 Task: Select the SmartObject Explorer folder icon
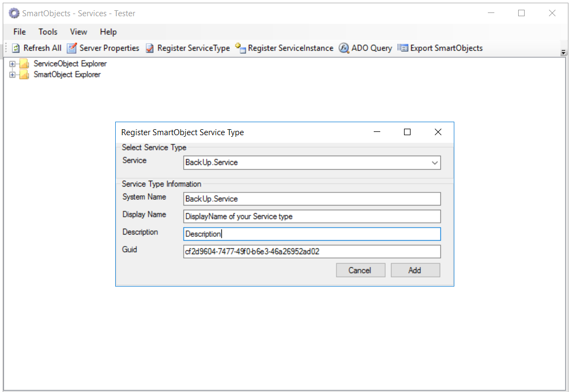pos(24,75)
